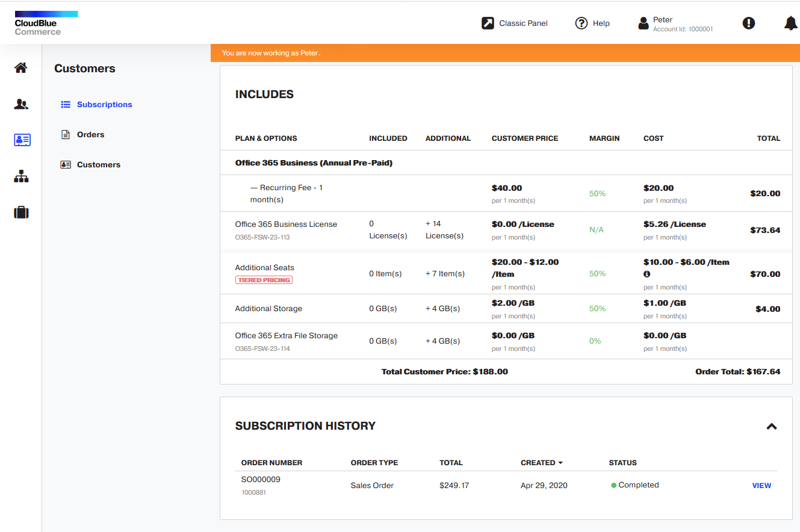View order SO000009
The width and height of the screenshot is (800, 532).
(x=761, y=486)
